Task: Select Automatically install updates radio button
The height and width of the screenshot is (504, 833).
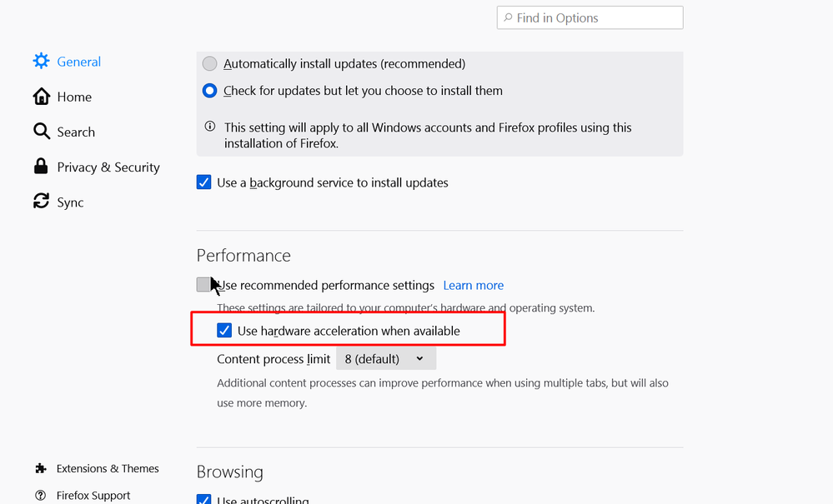Action: pyautogui.click(x=210, y=63)
